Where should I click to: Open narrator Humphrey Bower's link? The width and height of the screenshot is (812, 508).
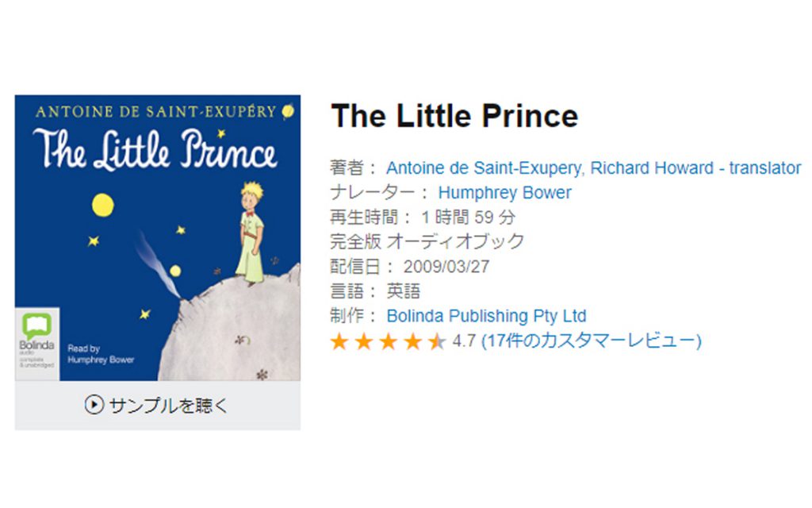[504, 193]
